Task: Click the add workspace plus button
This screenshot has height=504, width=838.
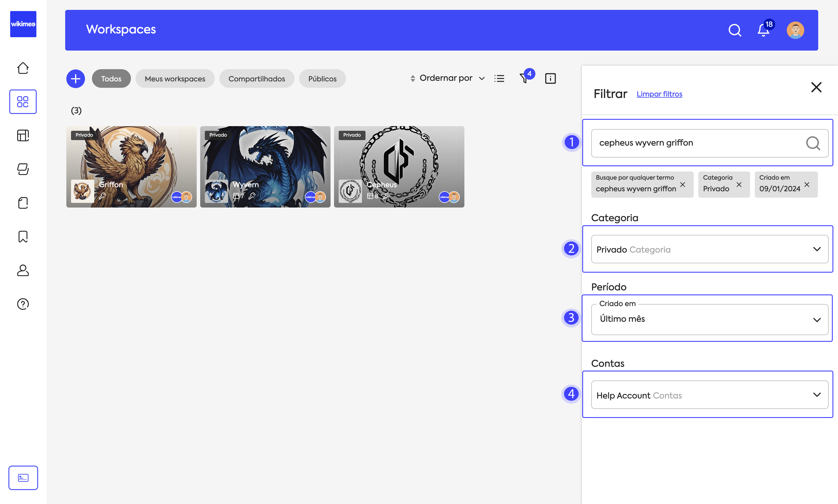Action: coord(75,78)
